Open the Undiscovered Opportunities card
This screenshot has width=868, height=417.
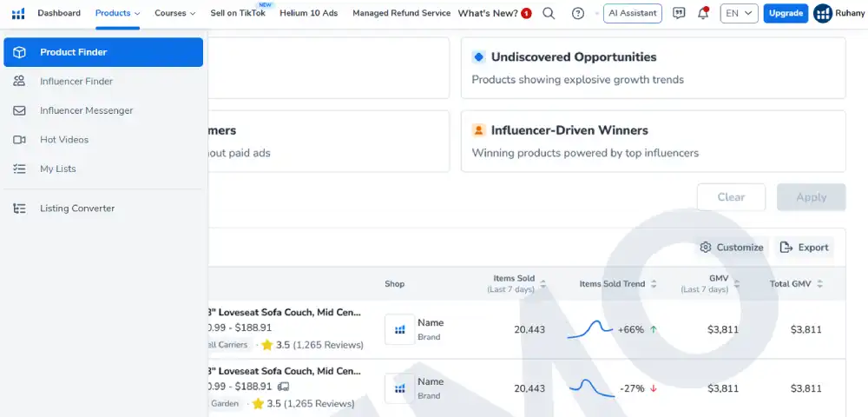(654, 68)
